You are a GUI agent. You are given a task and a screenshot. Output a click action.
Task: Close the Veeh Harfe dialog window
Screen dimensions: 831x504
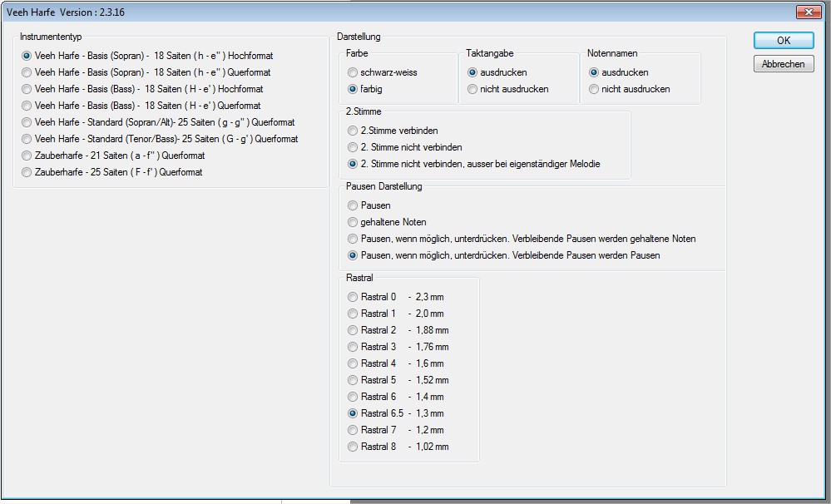[808, 12]
